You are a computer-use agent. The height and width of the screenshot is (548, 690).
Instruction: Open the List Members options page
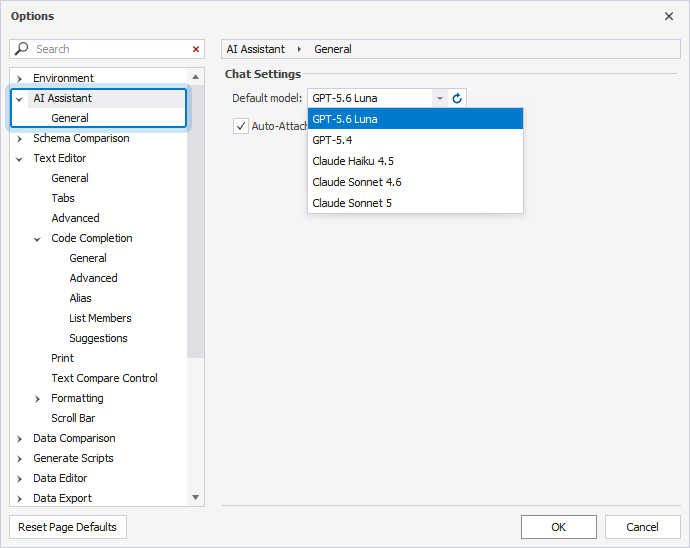tap(100, 318)
